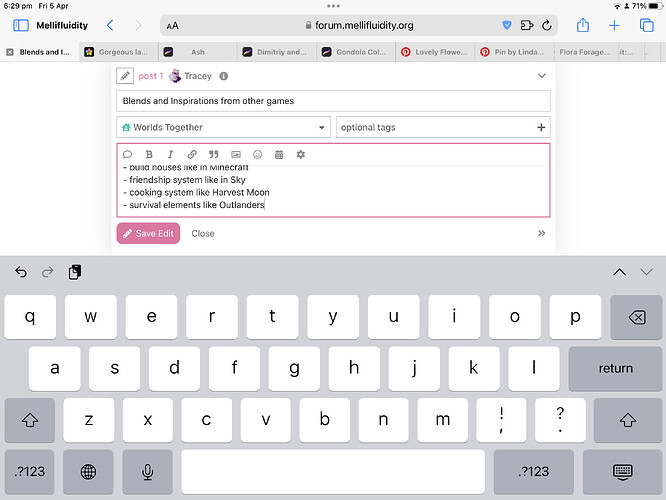This screenshot has width=666, height=500.
Task: Hide the keyboard using the dismiss key
Action: click(622, 472)
